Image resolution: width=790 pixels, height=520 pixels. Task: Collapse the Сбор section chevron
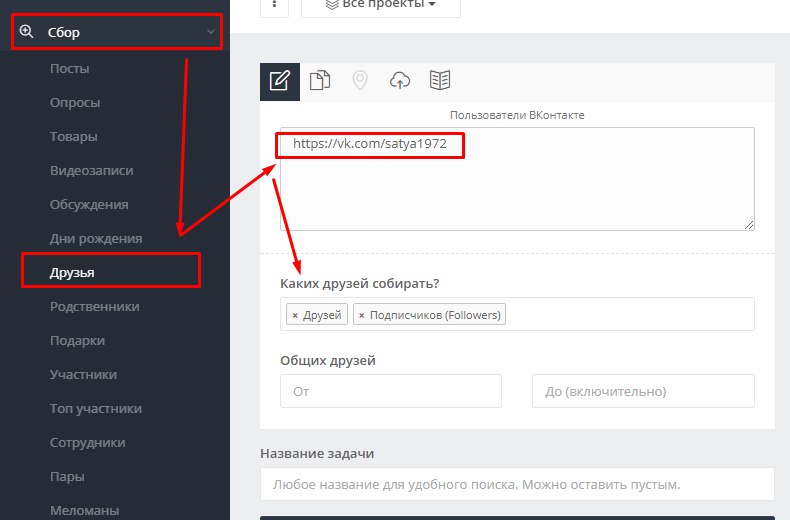pos(211,32)
